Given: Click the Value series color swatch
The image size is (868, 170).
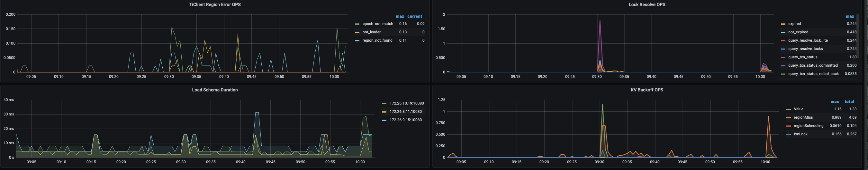Looking at the screenshot, I should coord(789,109).
